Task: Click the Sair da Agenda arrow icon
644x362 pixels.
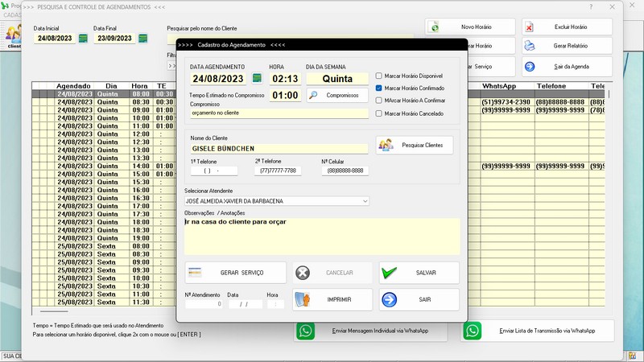Action: pos(530,67)
